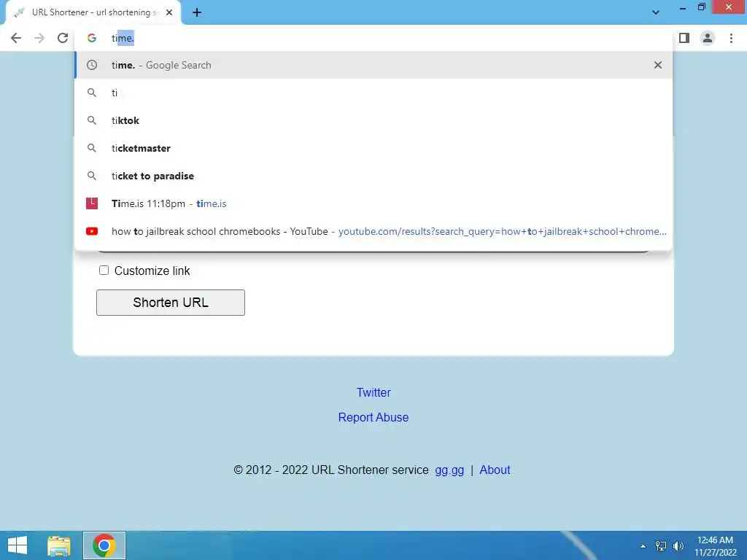Image resolution: width=747 pixels, height=560 pixels.
Task: Select the URL Shortener tab
Action: [x=93, y=13]
